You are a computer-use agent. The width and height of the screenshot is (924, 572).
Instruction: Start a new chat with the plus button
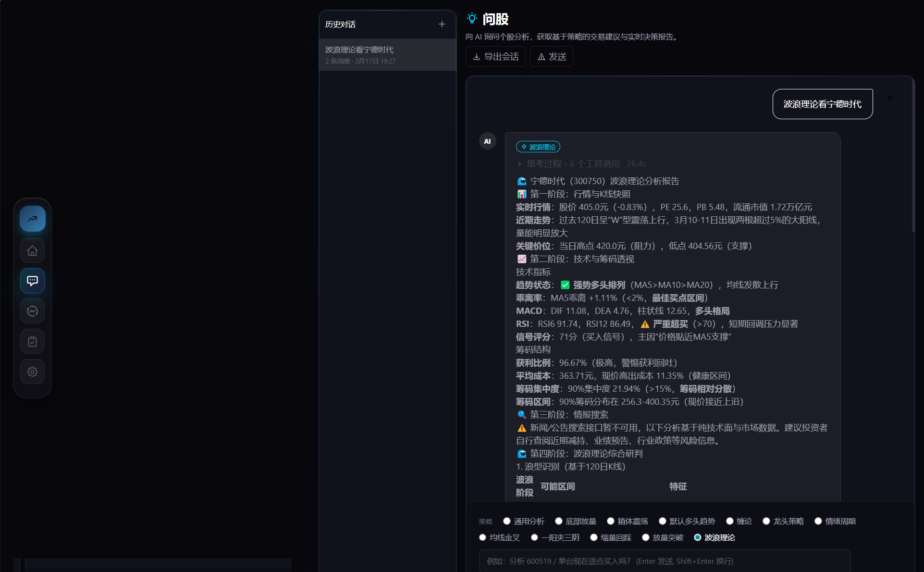click(442, 24)
